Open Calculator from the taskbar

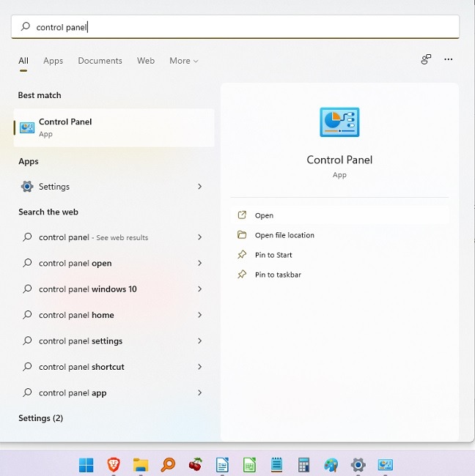click(303, 465)
